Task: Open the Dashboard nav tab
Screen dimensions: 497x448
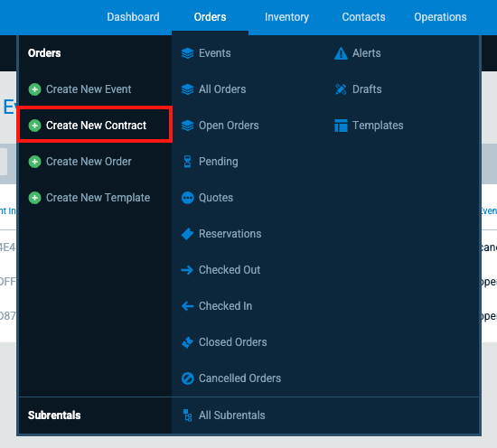Action: click(133, 17)
